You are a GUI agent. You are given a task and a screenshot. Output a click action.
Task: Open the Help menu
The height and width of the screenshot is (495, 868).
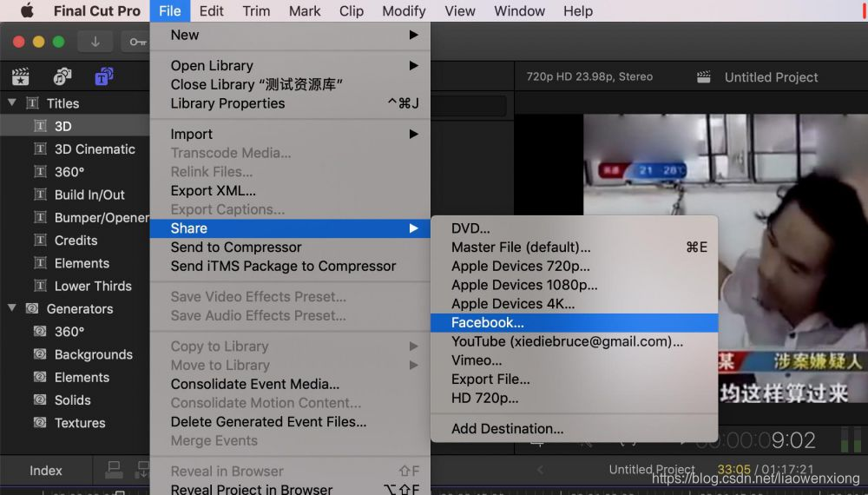pos(578,11)
